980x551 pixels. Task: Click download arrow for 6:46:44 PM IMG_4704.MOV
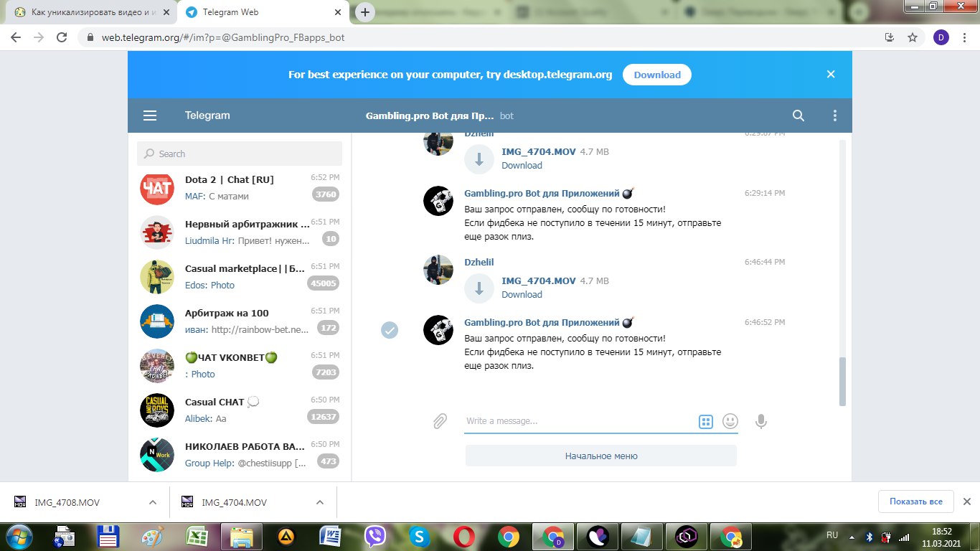(479, 288)
